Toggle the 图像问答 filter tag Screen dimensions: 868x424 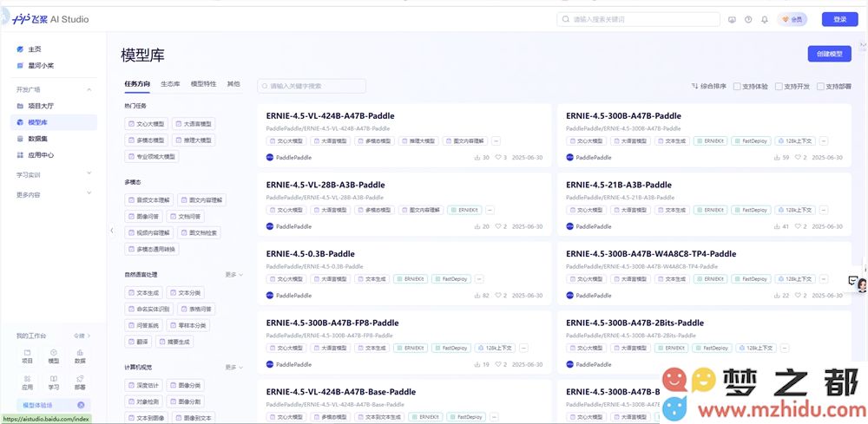[x=143, y=216]
